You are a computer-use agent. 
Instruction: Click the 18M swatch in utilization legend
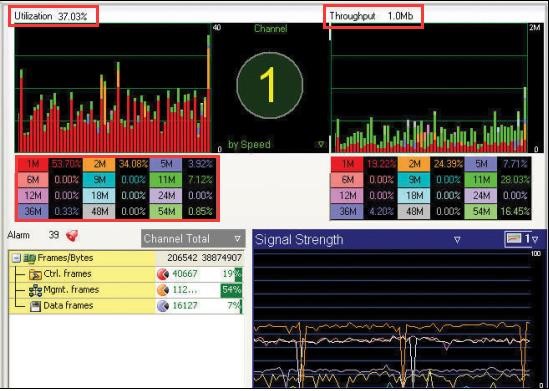[99, 196]
